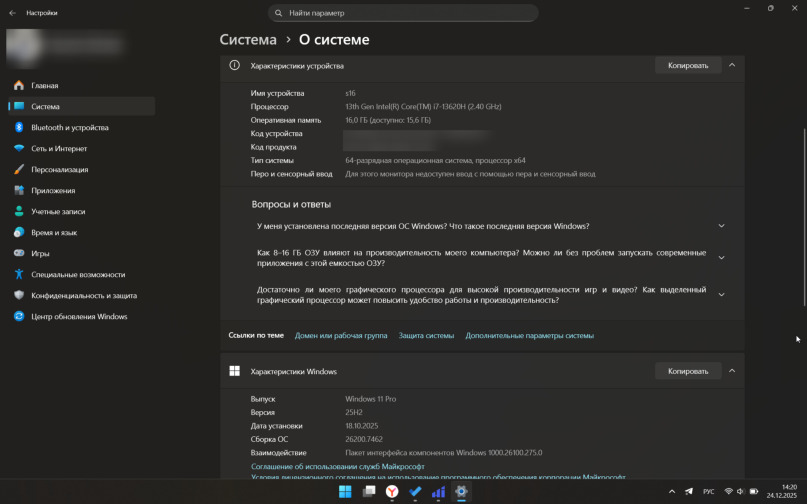Select build number 26200.7462
Screen dimensions: 807x504
tap(364, 439)
